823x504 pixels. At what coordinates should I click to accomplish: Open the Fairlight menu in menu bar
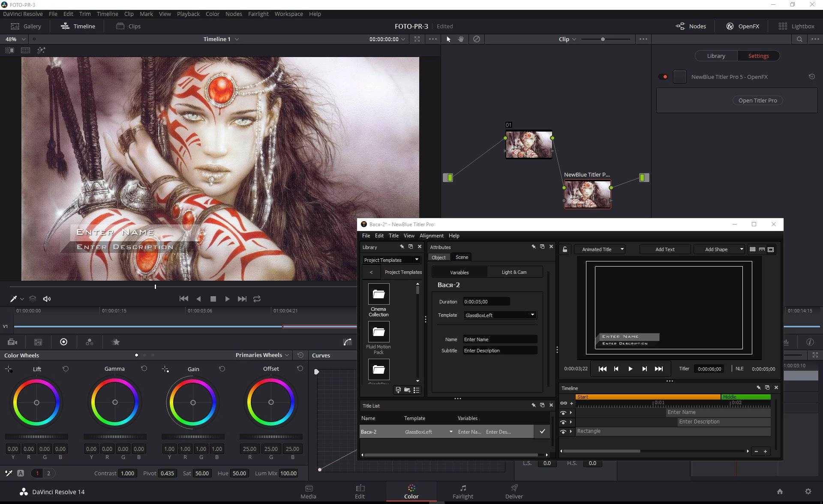click(x=258, y=14)
